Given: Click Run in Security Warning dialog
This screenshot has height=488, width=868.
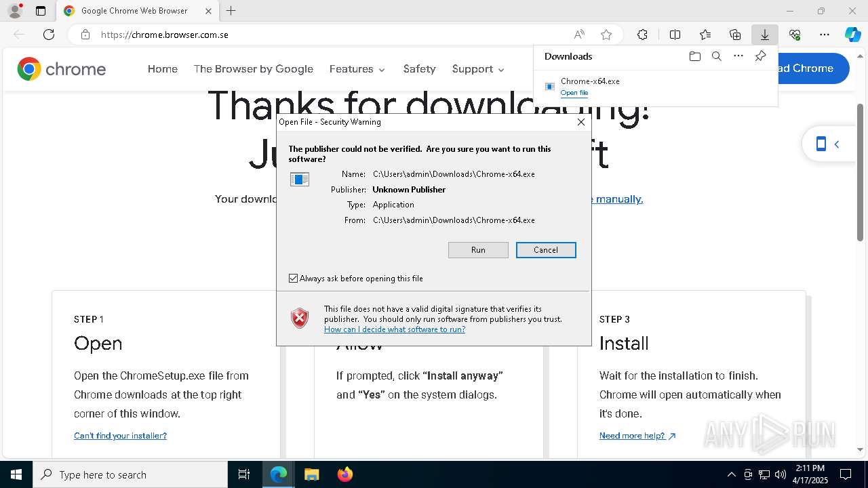Looking at the screenshot, I should pos(478,250).
